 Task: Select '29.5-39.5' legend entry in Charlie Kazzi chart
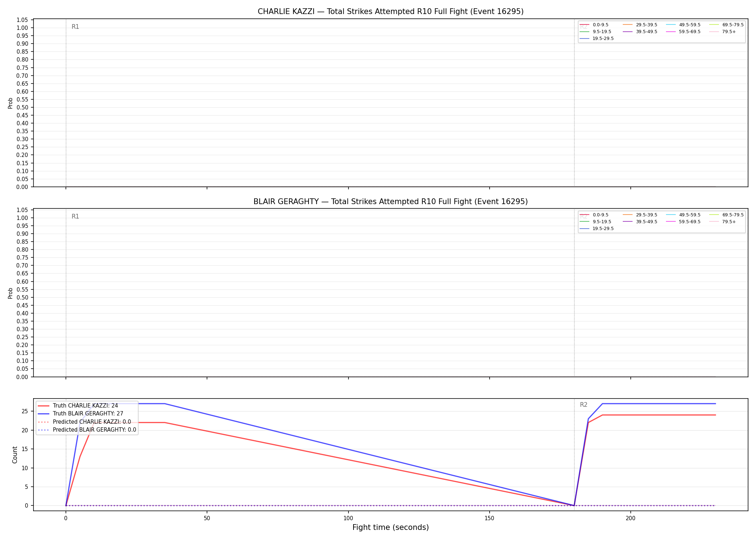[x=640, y=25]
